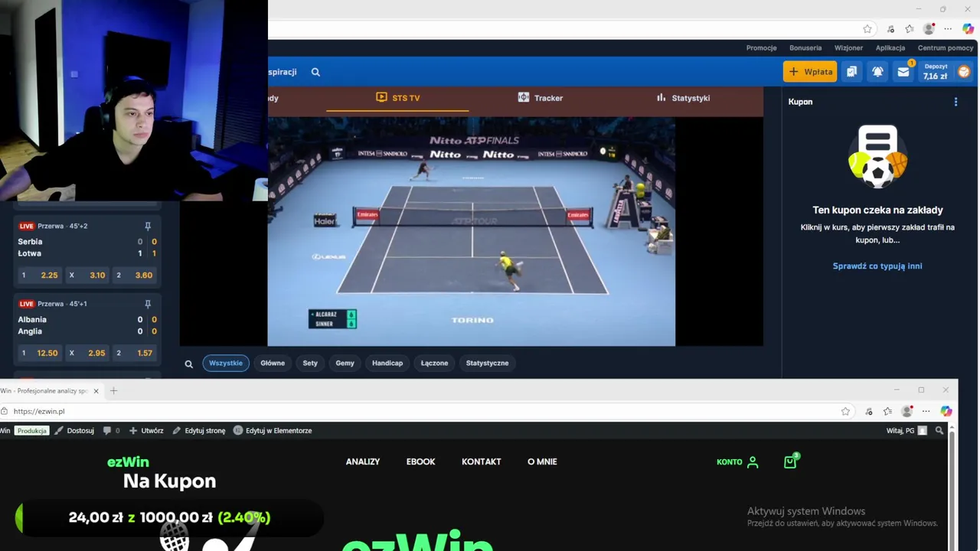Click Utwórz in WordPress admin bar

146,431
